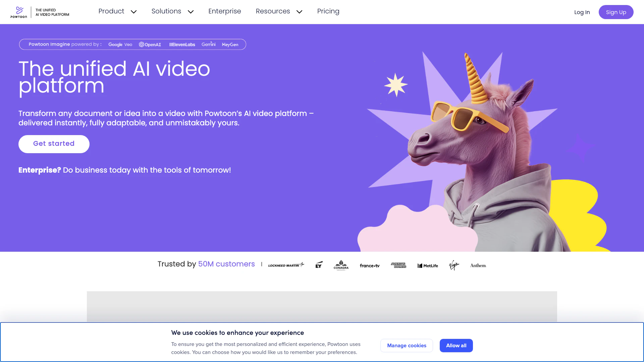
Task: Open the Solutions dropdown chevron
Action: (x=191, y=12)
